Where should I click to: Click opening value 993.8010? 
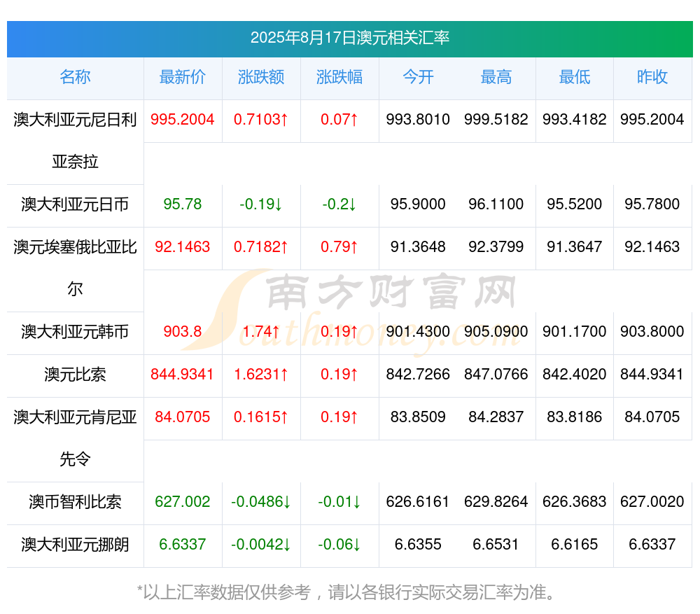click(418, 120)
